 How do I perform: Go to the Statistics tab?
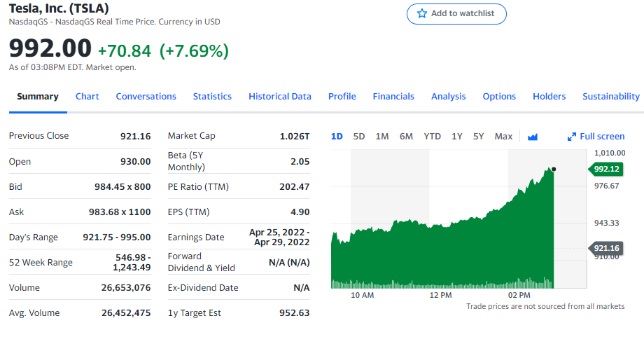[212, 96]
